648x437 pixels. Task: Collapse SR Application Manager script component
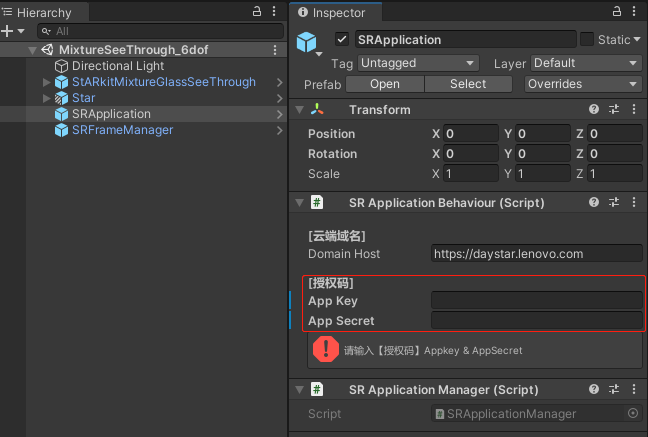(x=300, y=390)
